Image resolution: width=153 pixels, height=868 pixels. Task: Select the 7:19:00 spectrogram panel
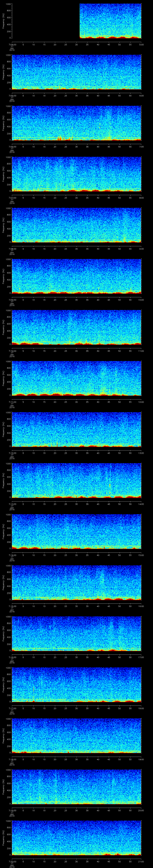(76, 786)
